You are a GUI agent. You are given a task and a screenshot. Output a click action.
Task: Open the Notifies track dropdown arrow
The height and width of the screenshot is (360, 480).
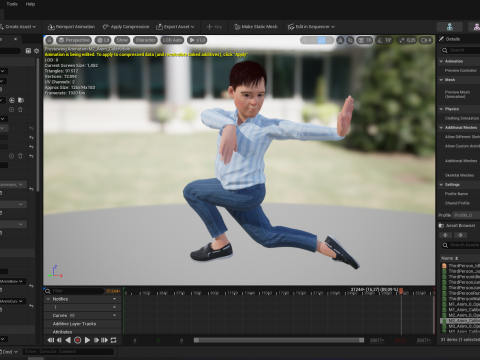tap(115, 299)
